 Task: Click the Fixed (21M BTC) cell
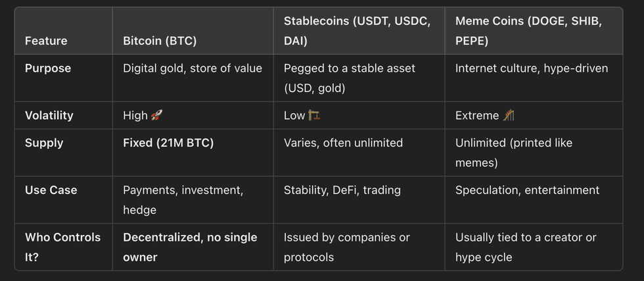click(x=168, y=143)
